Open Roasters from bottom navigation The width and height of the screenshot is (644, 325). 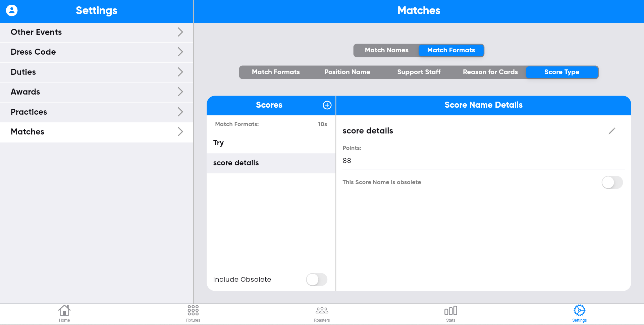click(x=322, y=314)
